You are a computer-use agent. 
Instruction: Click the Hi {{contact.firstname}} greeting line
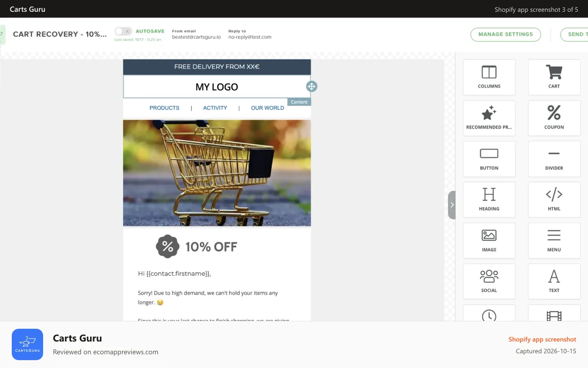[174, 273]
